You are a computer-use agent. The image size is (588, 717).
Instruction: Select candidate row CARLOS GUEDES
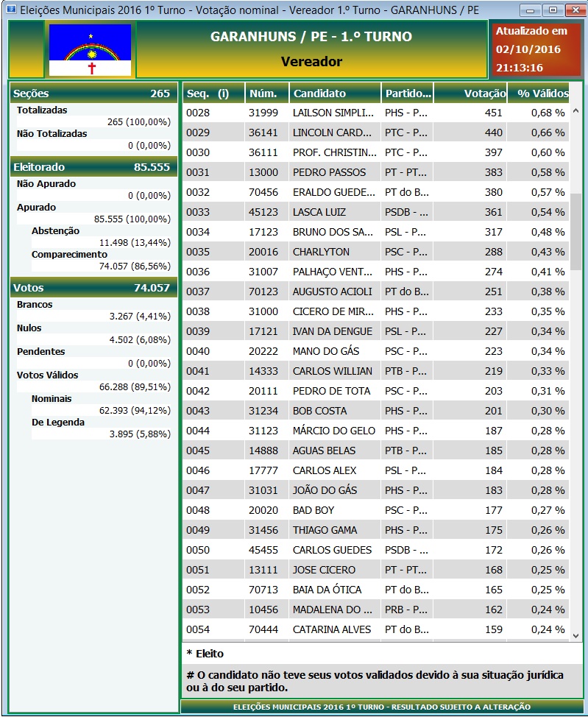(375, 550)
